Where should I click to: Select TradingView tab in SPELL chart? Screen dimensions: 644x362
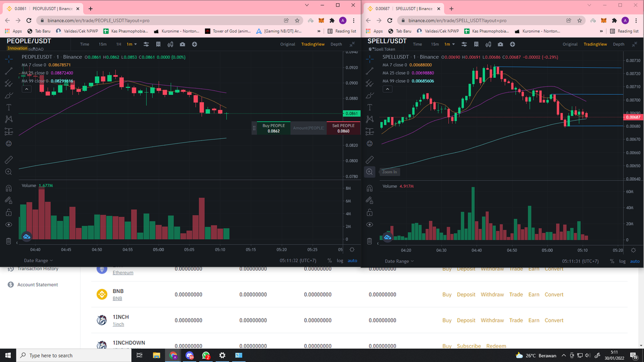pyautogui.click(x=595, y=44)
